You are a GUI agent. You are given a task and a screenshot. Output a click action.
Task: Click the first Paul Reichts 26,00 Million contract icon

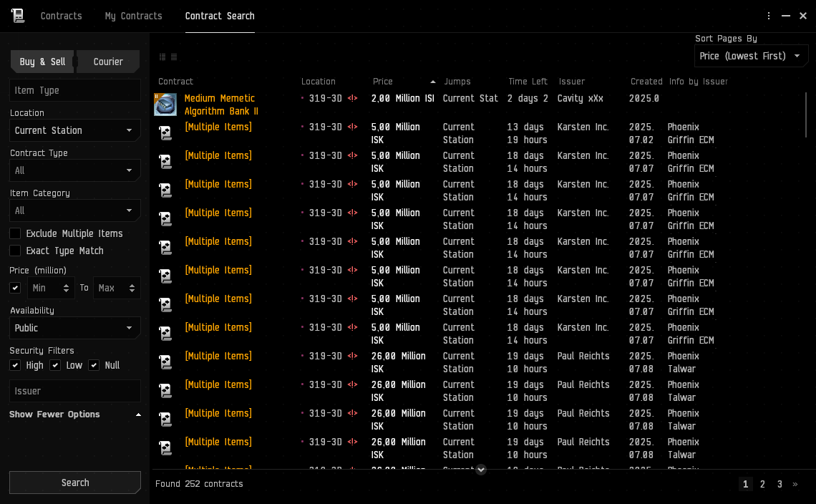point(165,362)
